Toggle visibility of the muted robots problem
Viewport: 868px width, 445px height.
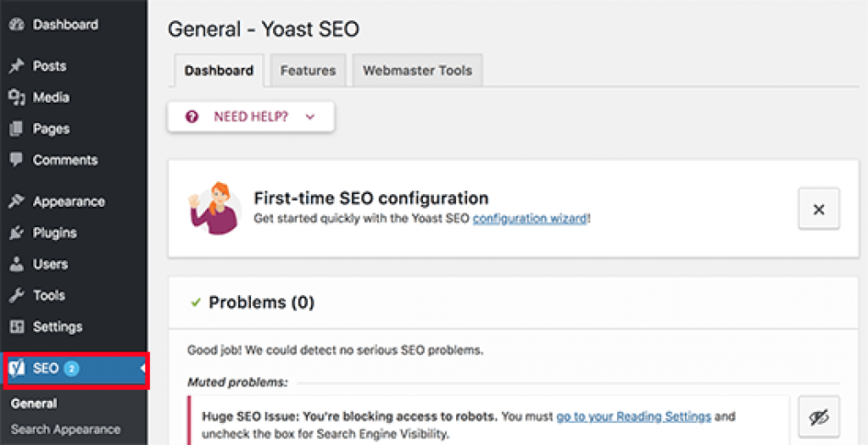point(818,417)
